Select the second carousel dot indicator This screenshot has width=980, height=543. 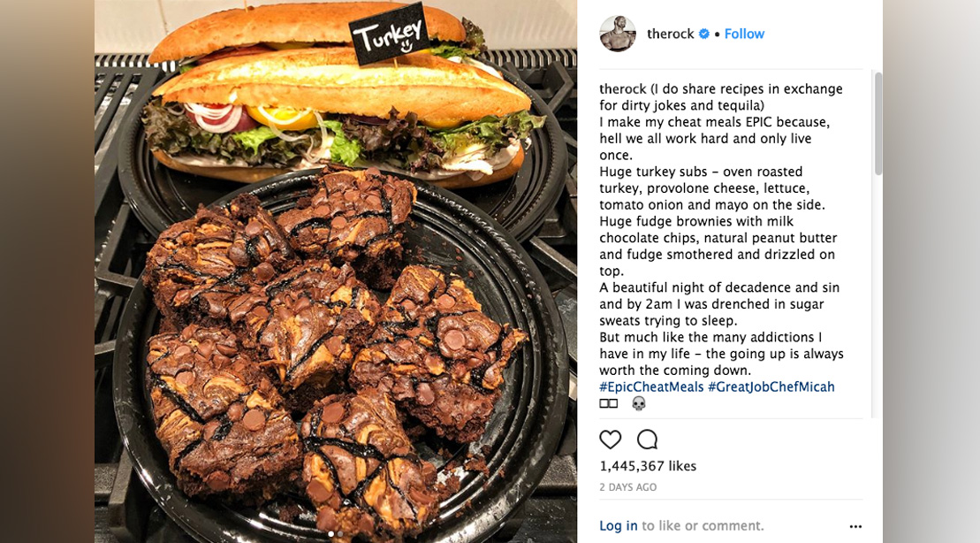[x=340, y=533]
